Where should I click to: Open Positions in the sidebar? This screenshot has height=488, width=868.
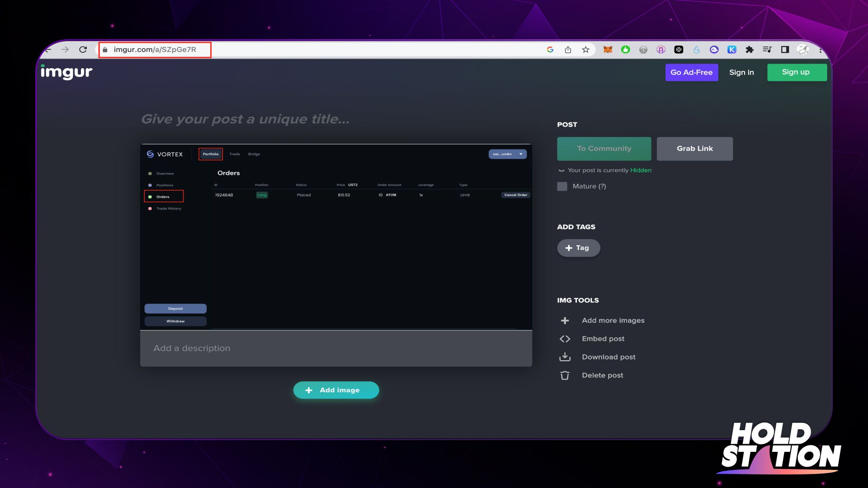[165, 185]
